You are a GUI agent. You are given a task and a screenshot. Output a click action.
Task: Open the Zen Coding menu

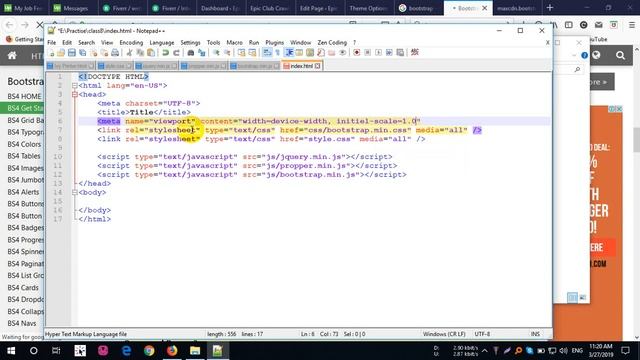(x=332, y=42)
